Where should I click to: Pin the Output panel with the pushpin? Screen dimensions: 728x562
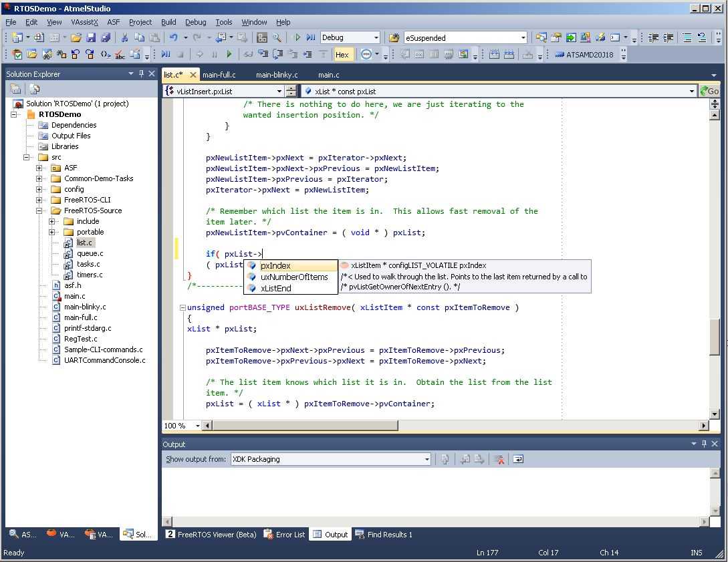(704, 444)
